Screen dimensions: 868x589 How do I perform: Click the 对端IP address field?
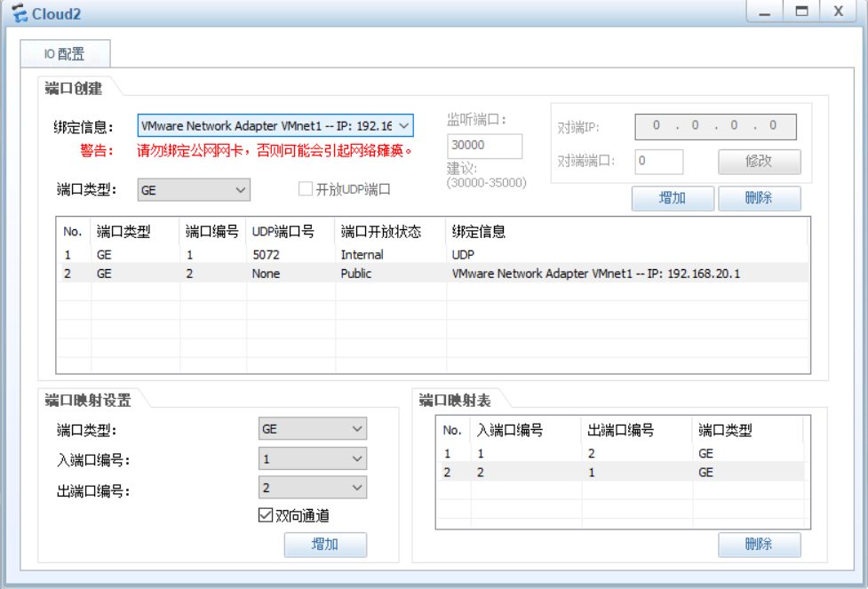(715, 126)
